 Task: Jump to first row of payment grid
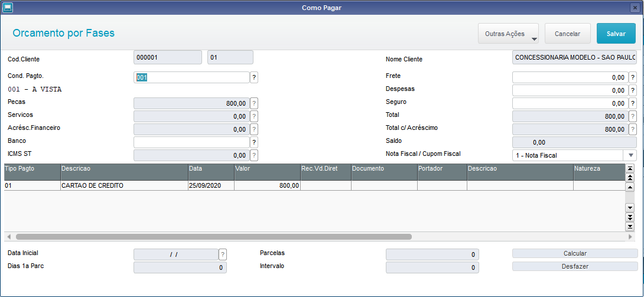[x=630, y=168]
